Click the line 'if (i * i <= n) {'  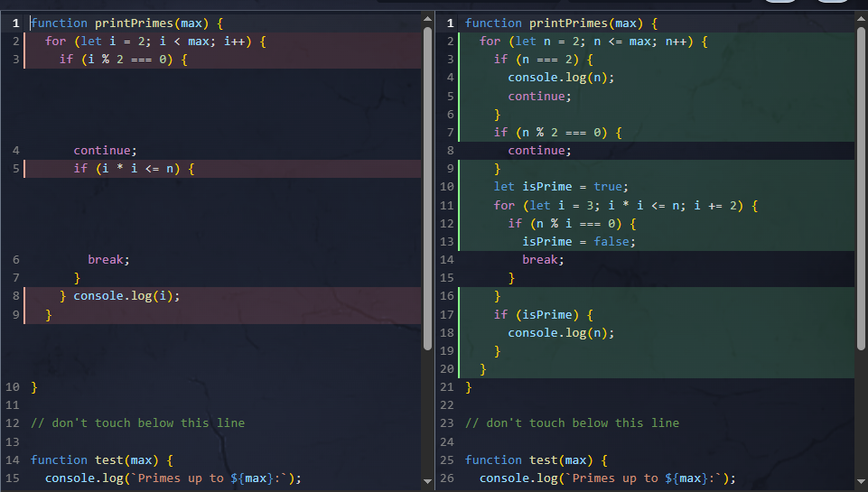click(x=134, y=169)
